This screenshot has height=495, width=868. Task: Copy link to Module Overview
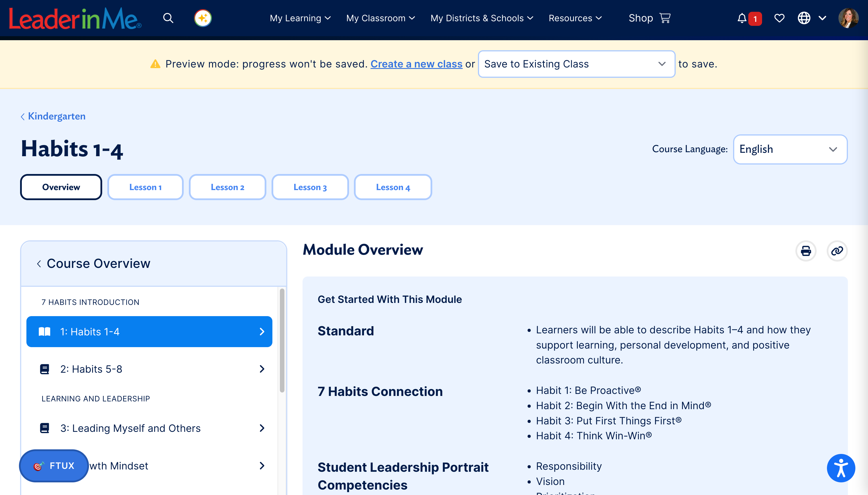(x=837, y=251)
